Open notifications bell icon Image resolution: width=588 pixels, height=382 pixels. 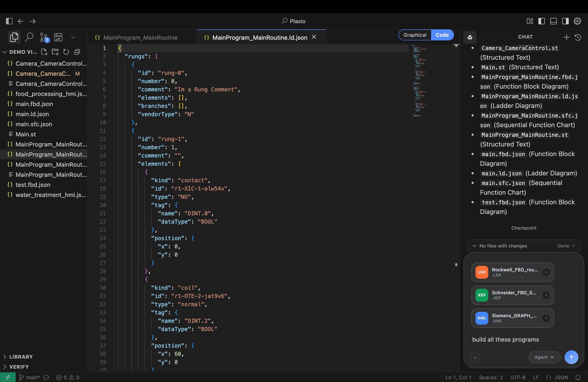(x=578, y=377)
